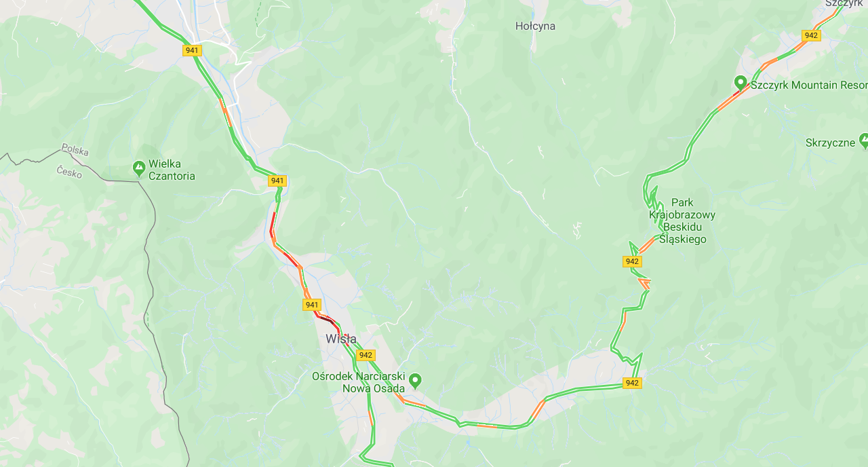Open the Wielka Czantoria text label
Screen dimensions: 868x467
click(172, 170)
